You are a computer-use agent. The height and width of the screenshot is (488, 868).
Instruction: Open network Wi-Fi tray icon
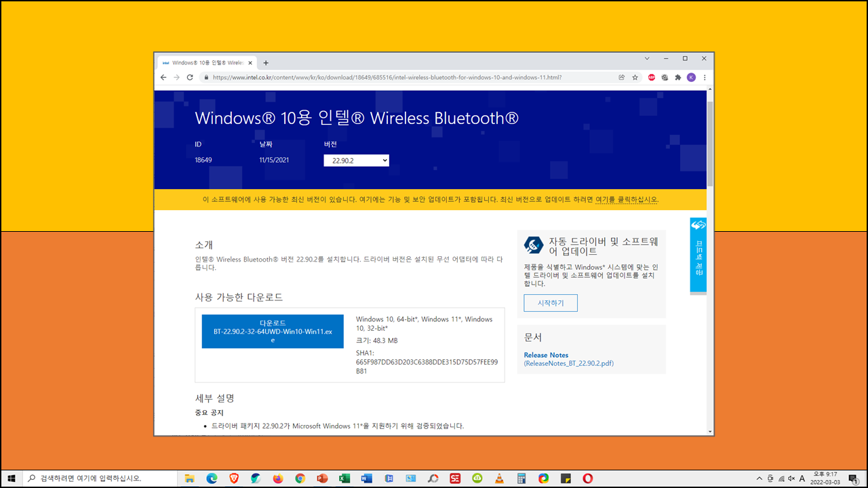click(781, 479)
